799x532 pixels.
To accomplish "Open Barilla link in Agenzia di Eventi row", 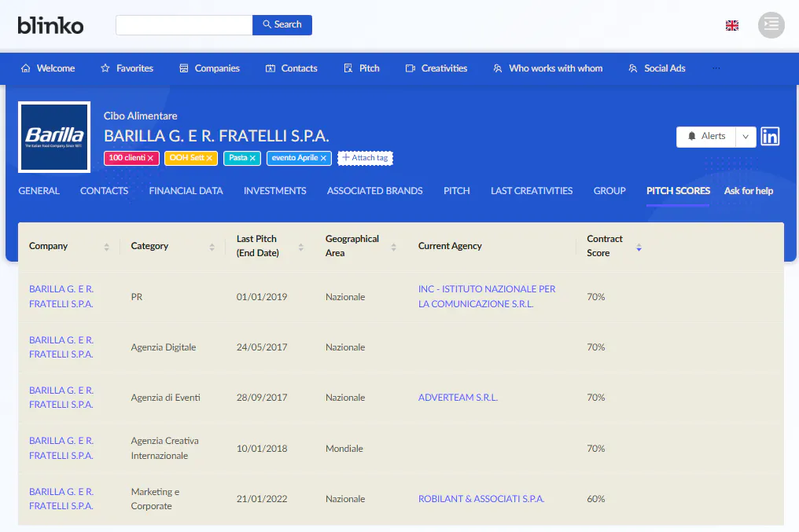I will (61, 398).
